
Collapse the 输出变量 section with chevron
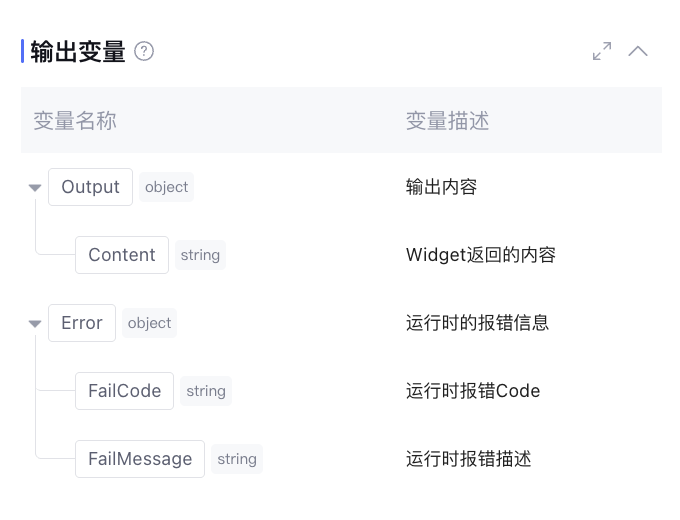pyautogui.click(x=638, y=51)
